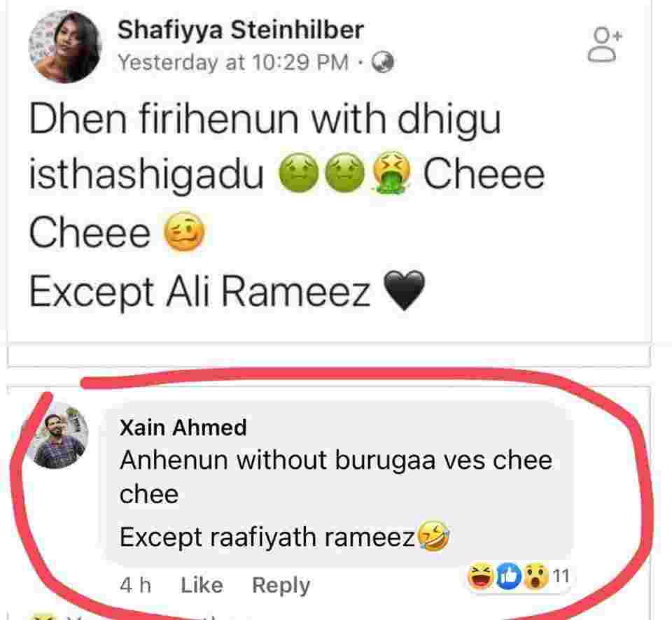The height and width of the screenshot is (620, 672).
Task: Open Xain Ahmed's profile name link
Action: pyautogui.click(x=183, y=427)
